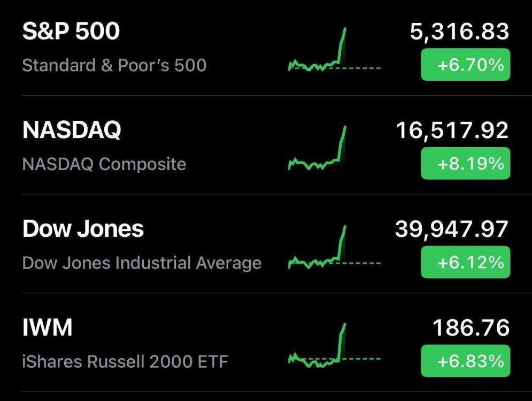Open the Dow Jones sparkline chart
The height and width of the screenshot is (401, 532).
point(334,249)
